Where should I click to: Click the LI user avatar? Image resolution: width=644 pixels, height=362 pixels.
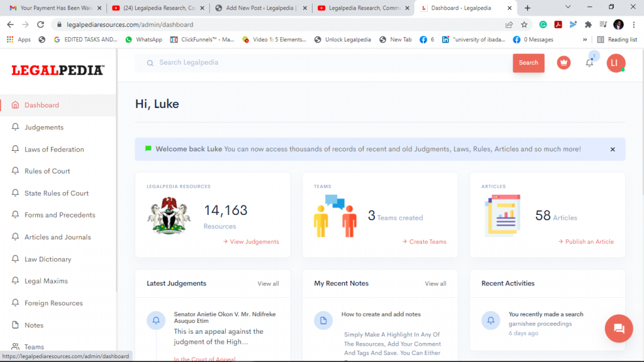(x=616, y=63)
